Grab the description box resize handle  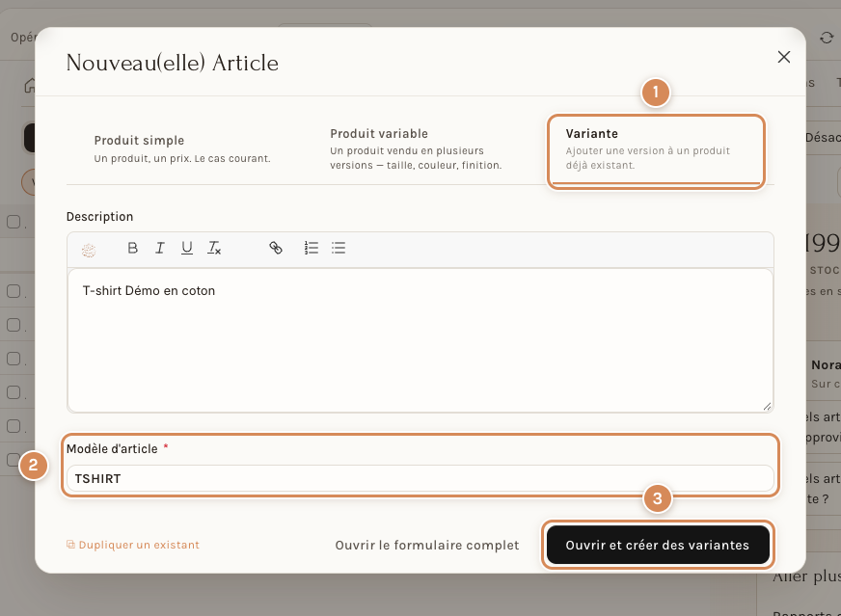tap(767, 407)
